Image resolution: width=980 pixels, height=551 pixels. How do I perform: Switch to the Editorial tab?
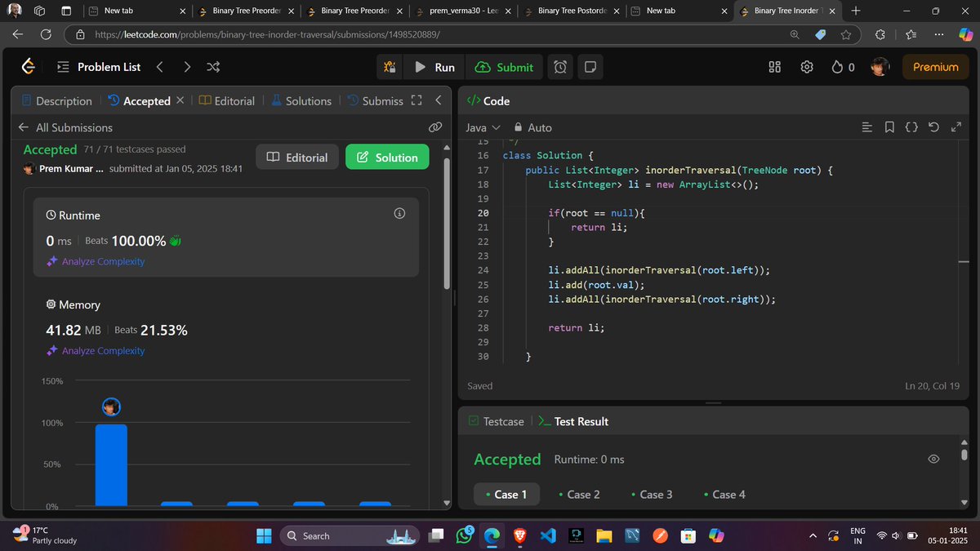227,100
